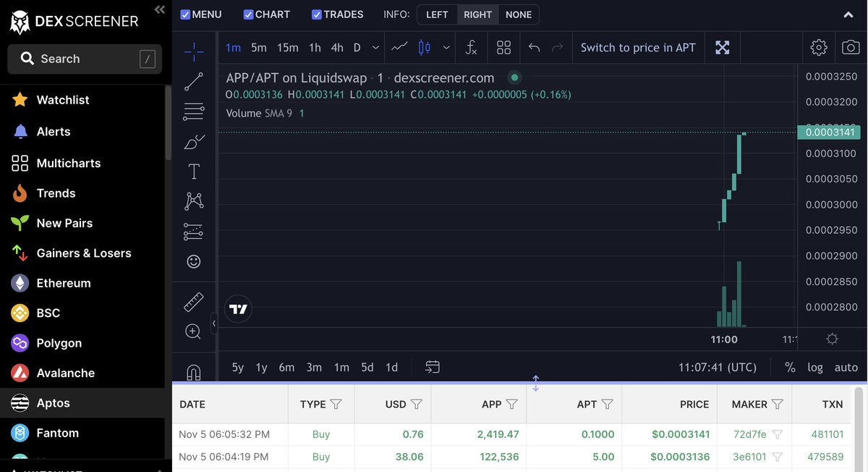The width and height of the screenshot is (868, 472).
Task: Undo the last chart action
Action: pos(534,48)
